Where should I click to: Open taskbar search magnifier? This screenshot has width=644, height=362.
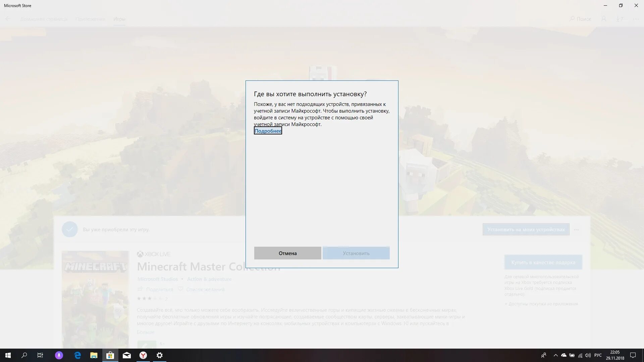coord(24,355)
